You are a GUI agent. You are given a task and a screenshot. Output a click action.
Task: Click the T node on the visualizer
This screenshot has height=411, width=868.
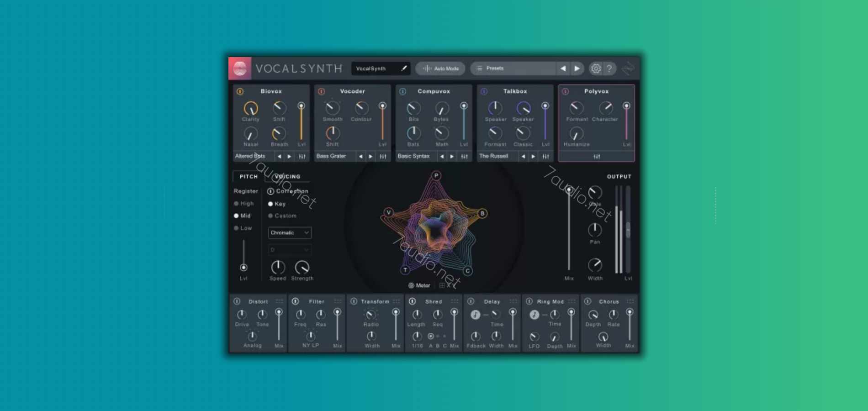coord(405,270)
